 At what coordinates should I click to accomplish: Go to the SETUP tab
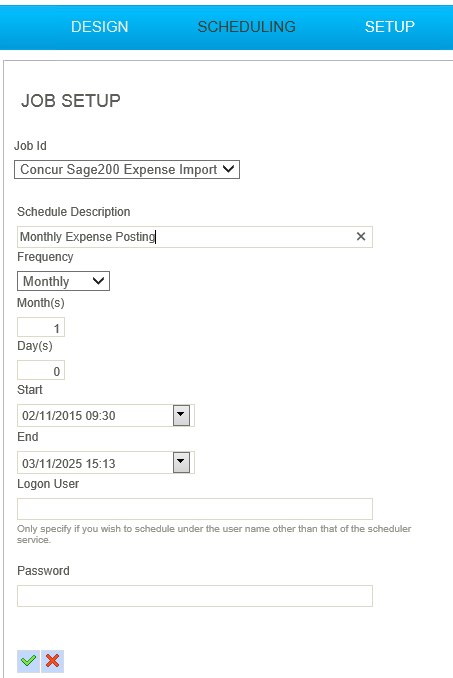[389, 27]
